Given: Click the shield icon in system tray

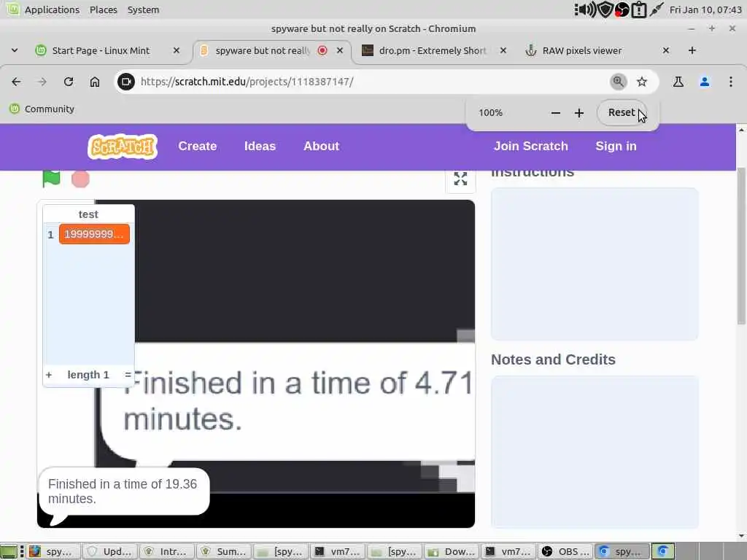Looking at the screenshot, I should point(605,9).
